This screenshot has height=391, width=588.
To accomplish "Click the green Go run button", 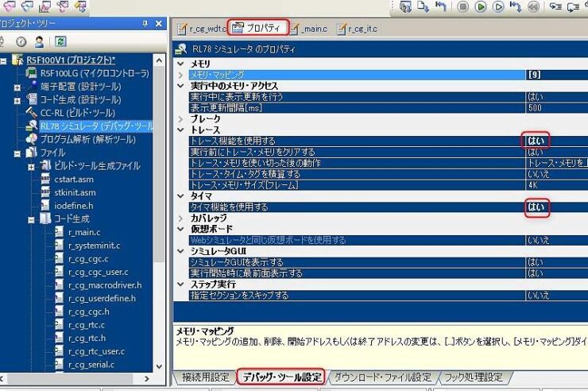I will (x=481, y=7).
